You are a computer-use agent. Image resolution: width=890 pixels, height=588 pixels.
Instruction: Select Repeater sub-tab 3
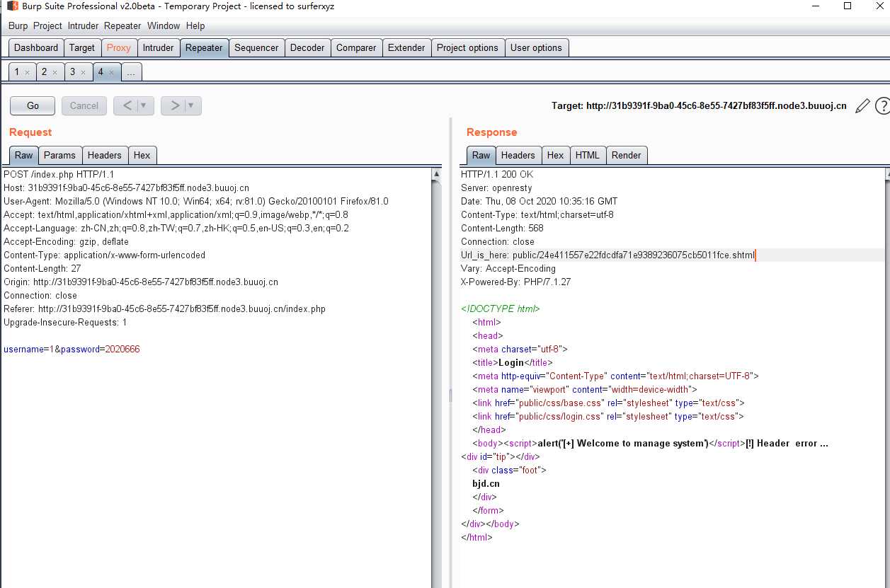(x=72, y=72)
